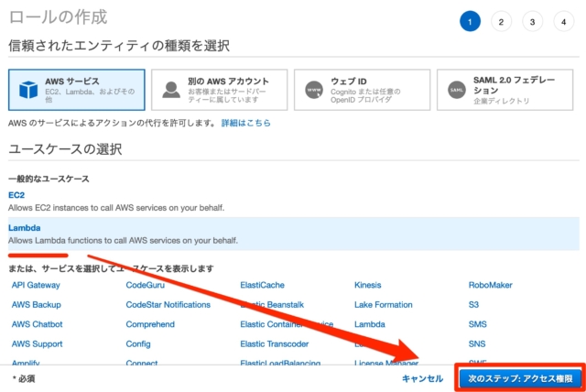Select the EC2 common use case
The height and width of the screenshot is (392, 586).
[x=16, y=195]
